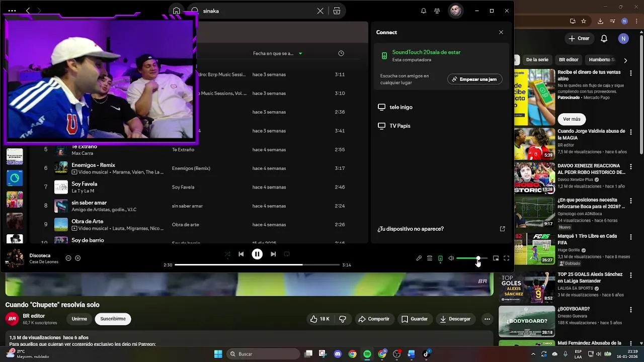Go back in Spotify navigation
644x362 pixels.
click(x=28, y=11)
